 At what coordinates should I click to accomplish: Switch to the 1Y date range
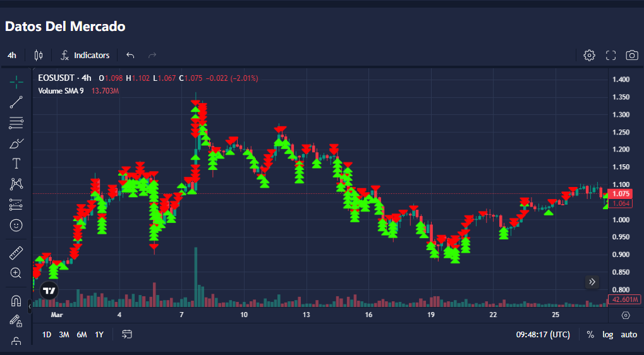99,334
